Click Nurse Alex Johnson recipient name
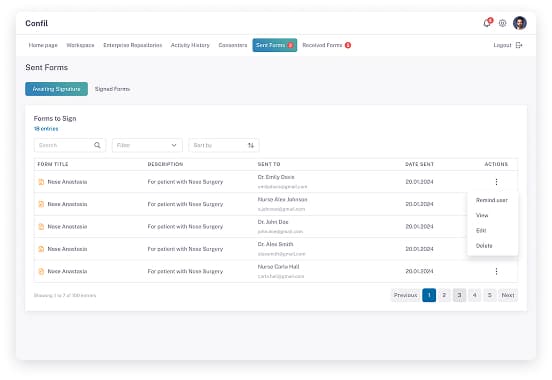552x380 pixels. (282, 199)
